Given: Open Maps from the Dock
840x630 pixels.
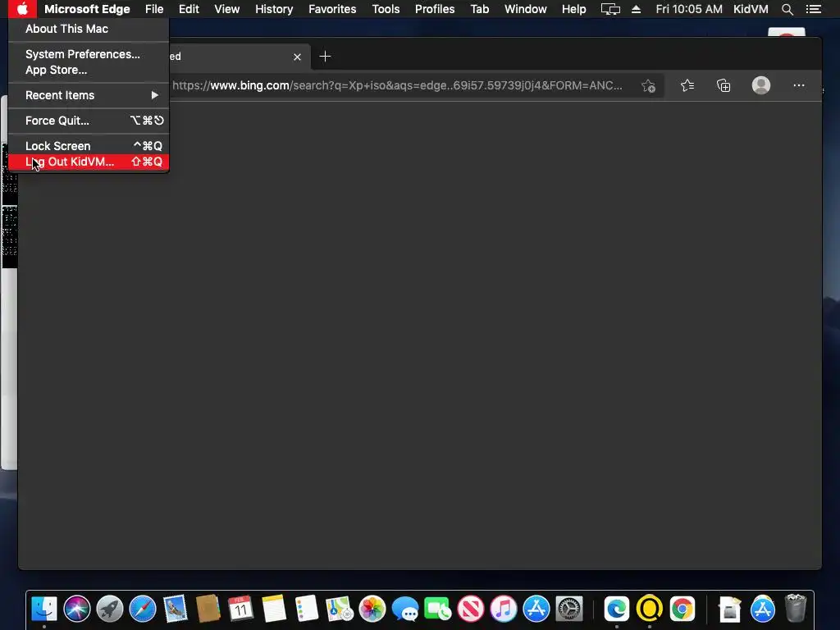Looking at the screenshot, I should click(339, 609).
